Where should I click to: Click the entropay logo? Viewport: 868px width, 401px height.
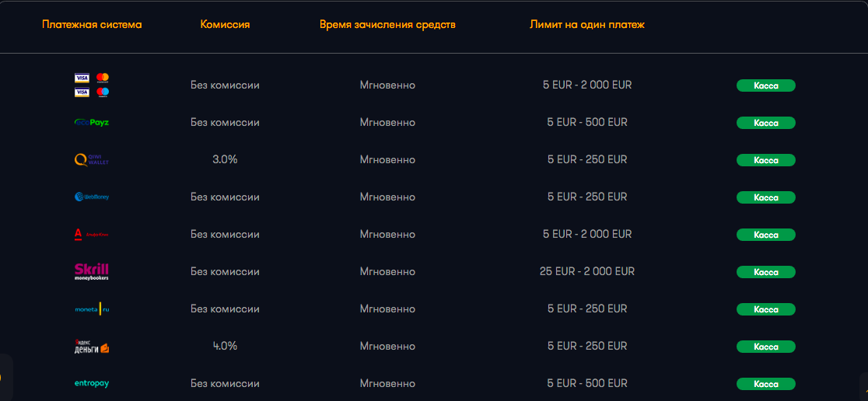pos(92,383)
